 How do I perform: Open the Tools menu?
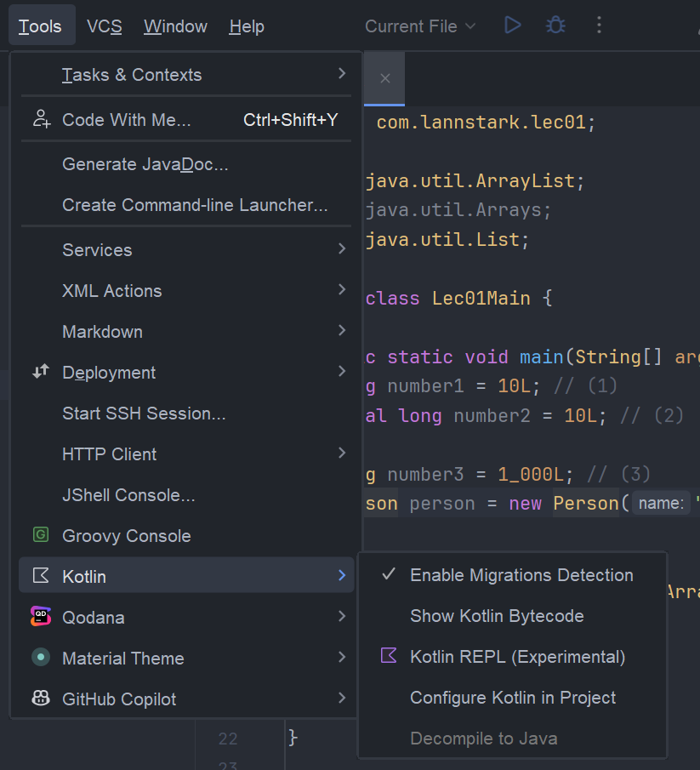tap(40, 26)
